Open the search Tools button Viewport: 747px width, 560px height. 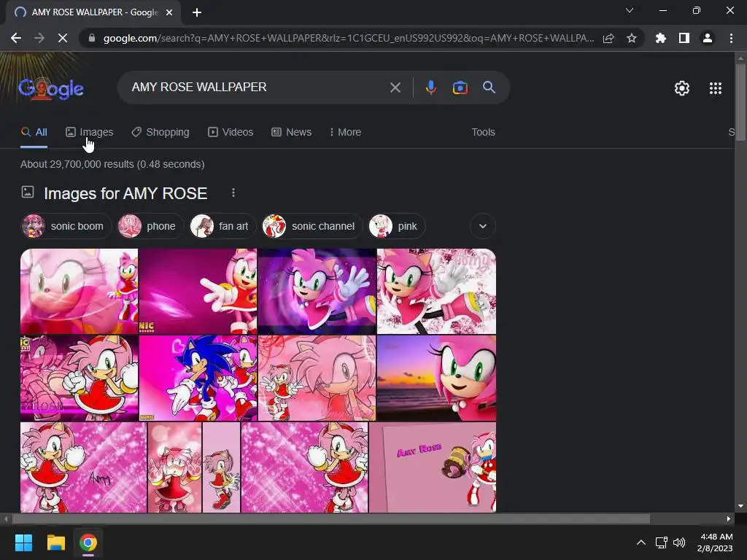click(x=483, y=133)
